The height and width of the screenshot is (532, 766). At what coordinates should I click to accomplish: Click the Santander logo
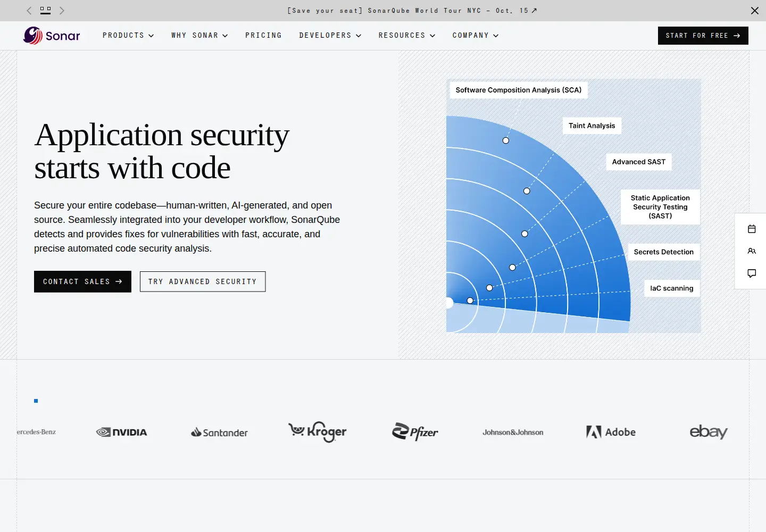(x=219, y=433)
